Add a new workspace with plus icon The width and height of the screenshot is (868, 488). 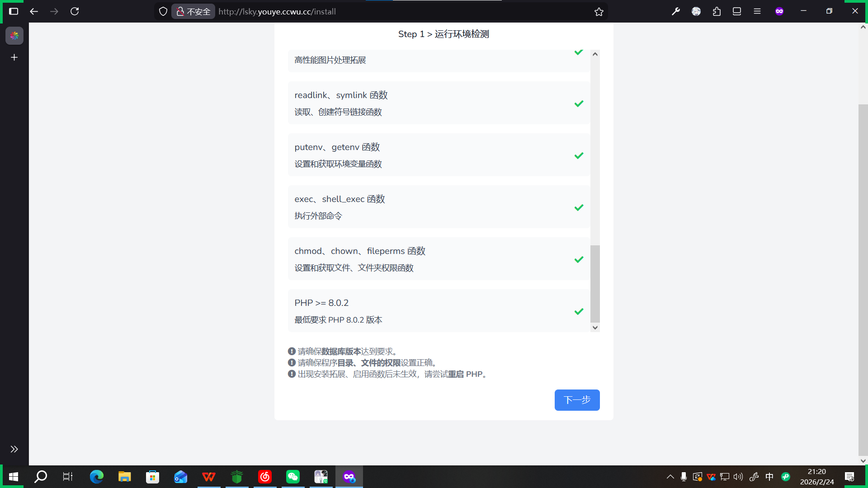14,57
